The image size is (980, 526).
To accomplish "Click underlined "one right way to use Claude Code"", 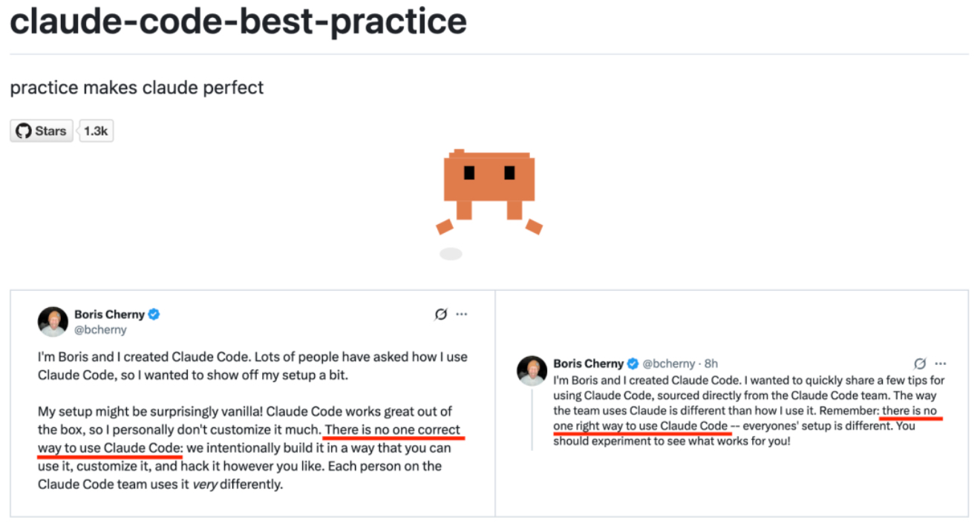I will tap(641, 426).
